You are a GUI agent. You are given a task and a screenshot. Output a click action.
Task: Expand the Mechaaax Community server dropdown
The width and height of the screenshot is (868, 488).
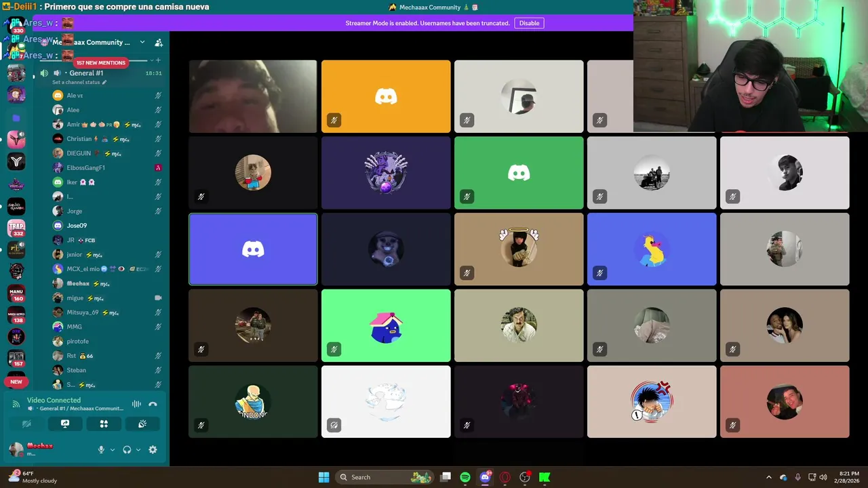pos(142,42)
